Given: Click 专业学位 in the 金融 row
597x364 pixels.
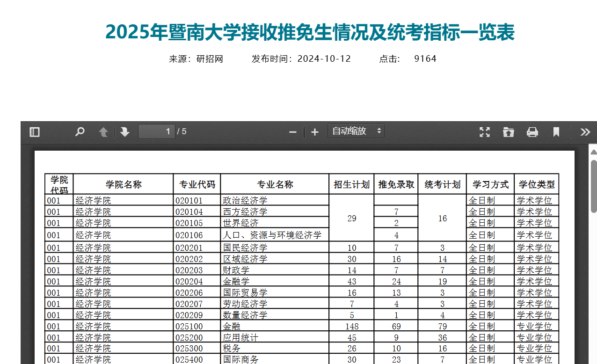Looking at the screenshot, I should [534, 326].
